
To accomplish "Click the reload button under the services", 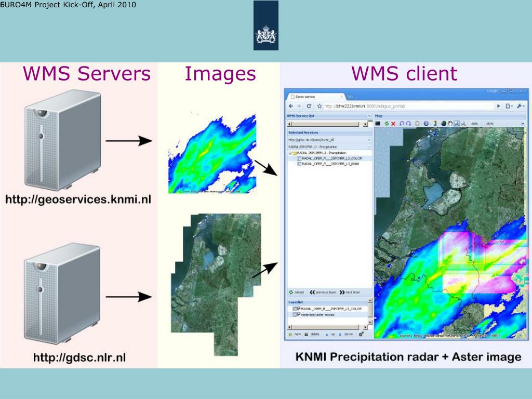I will (296, 292).
